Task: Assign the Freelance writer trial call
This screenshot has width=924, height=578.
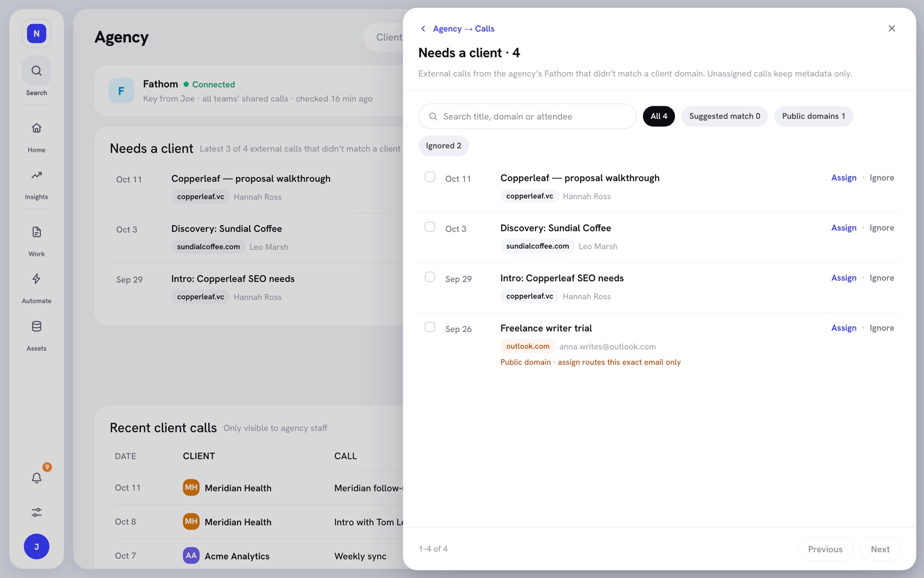Action: point(844,328)
